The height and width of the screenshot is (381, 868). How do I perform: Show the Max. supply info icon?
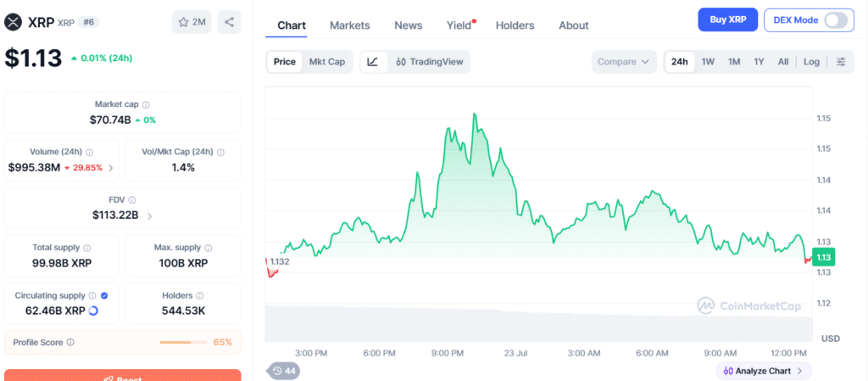[209, 248]
